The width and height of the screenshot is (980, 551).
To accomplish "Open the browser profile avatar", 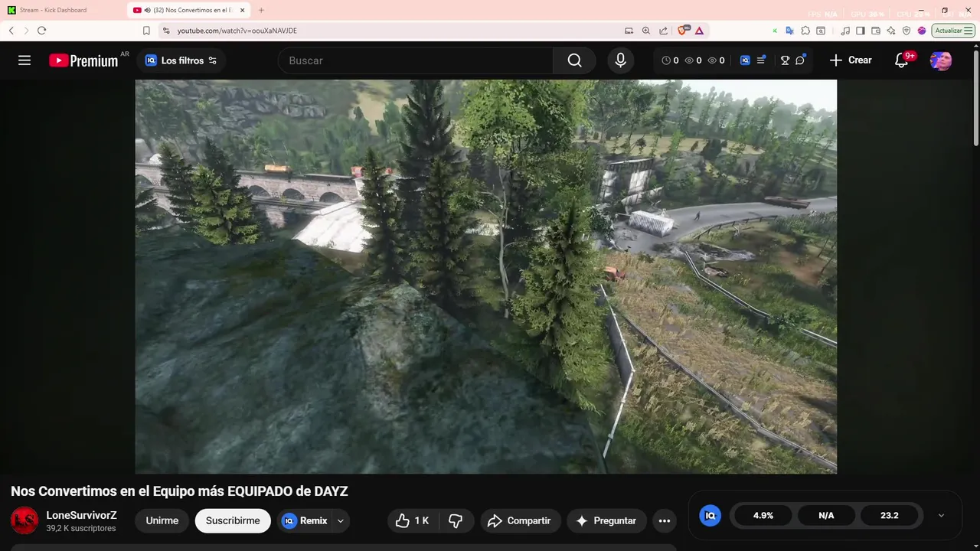I will (922, 31).
